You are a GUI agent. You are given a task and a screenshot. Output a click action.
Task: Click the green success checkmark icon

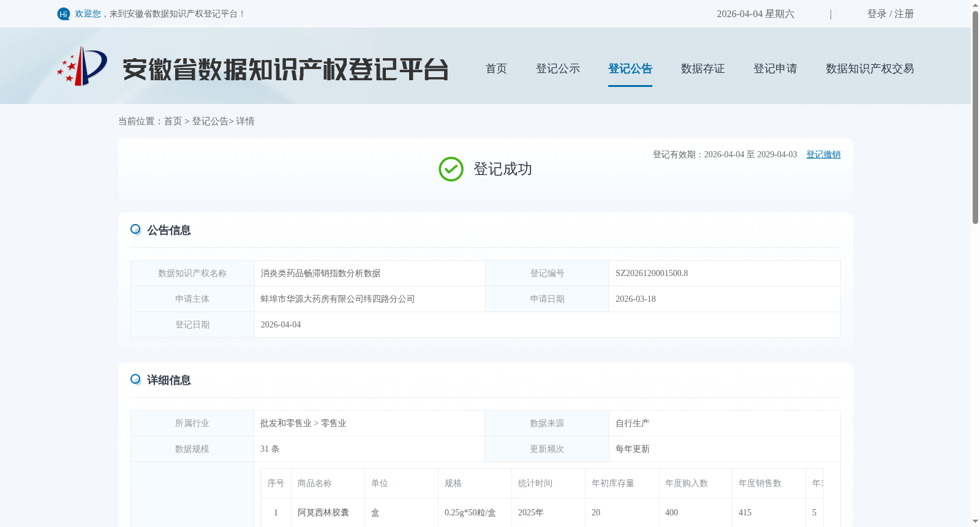click(x=451, y=169)
